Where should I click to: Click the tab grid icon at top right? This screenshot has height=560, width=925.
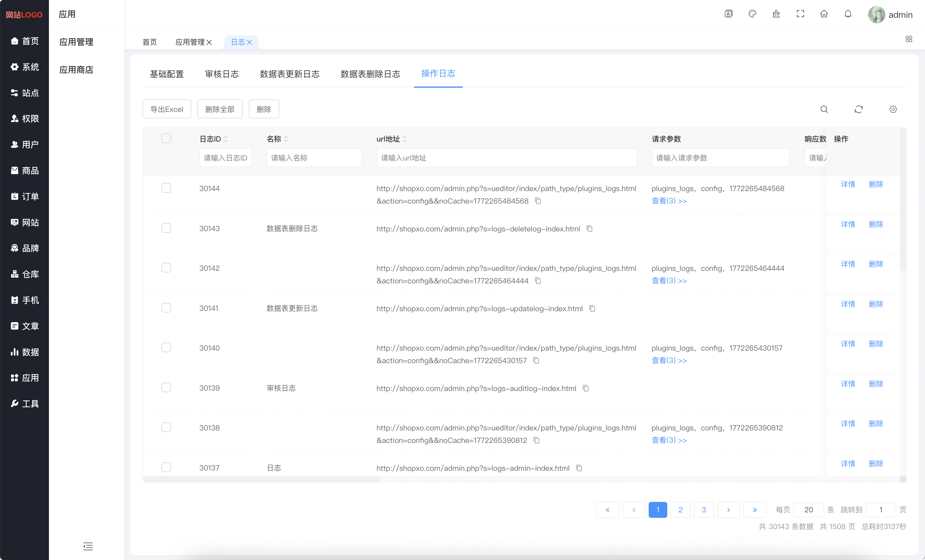point(908,39)
